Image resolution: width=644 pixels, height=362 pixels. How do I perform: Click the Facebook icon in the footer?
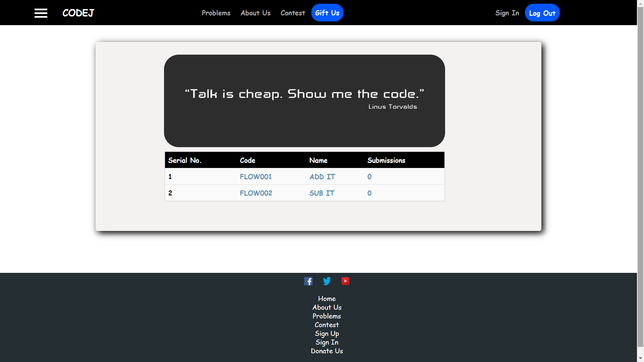point(308,281)
